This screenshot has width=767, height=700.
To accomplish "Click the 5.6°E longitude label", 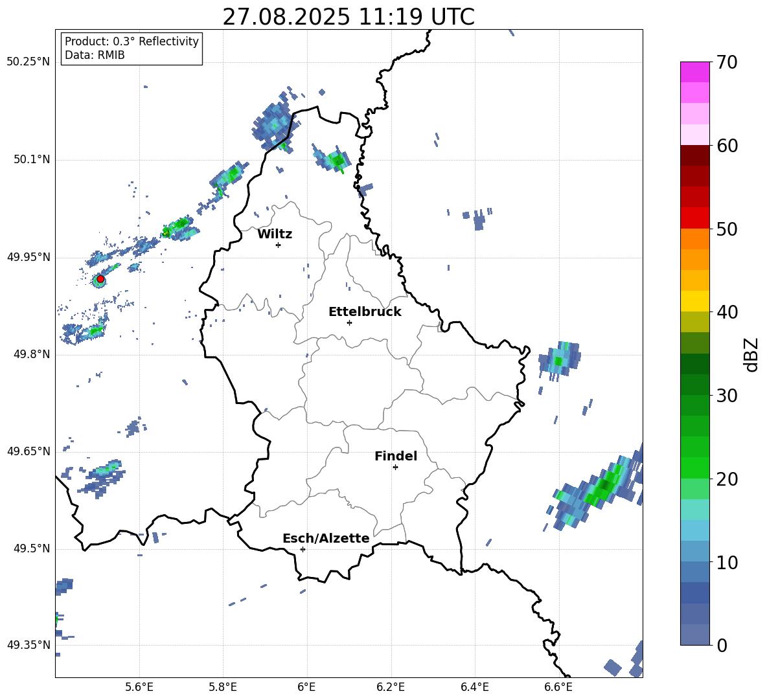I will (139, 687).
